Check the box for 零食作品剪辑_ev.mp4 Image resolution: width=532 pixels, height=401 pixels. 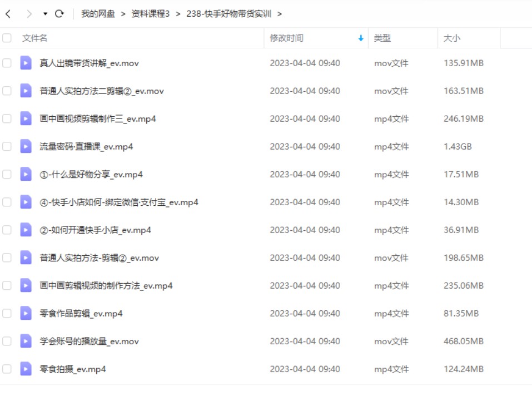7,313
